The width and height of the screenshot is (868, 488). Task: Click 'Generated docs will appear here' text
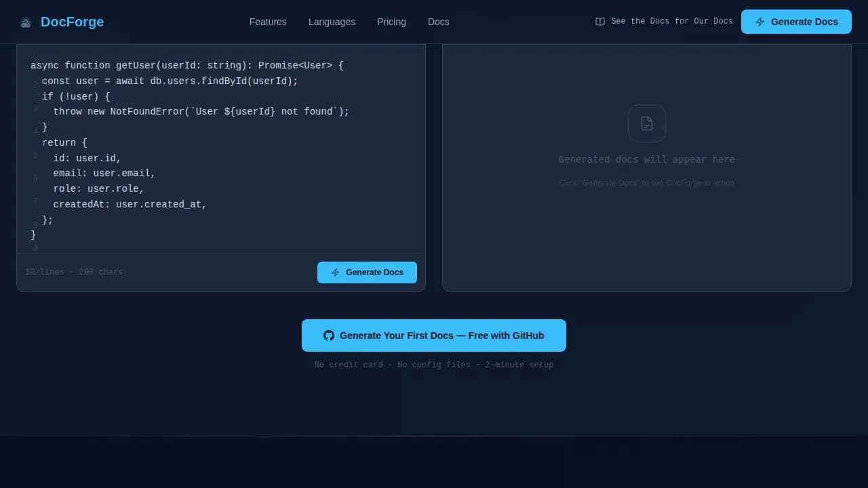[x=647, y=160]
